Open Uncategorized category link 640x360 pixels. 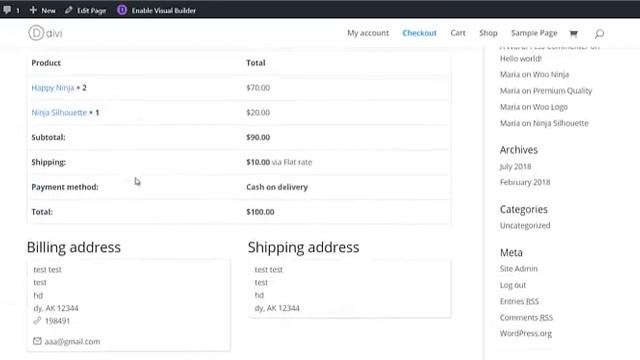point(525,225)
